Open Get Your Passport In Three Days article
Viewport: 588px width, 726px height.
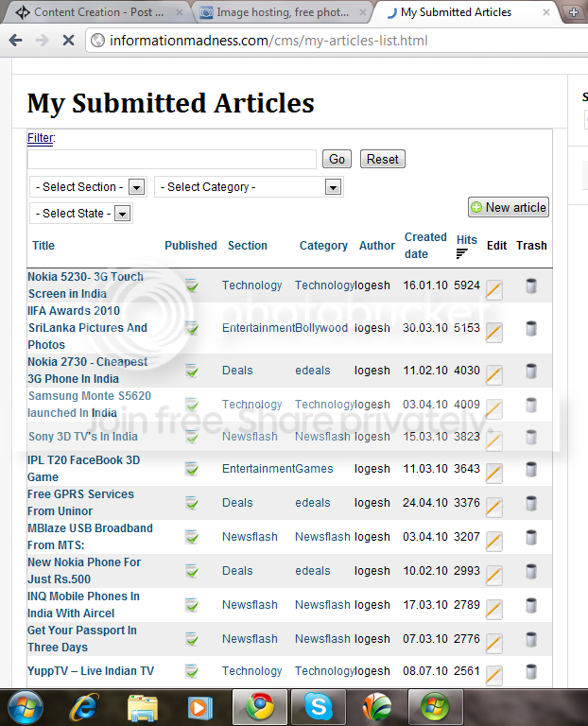click(82, 638)
